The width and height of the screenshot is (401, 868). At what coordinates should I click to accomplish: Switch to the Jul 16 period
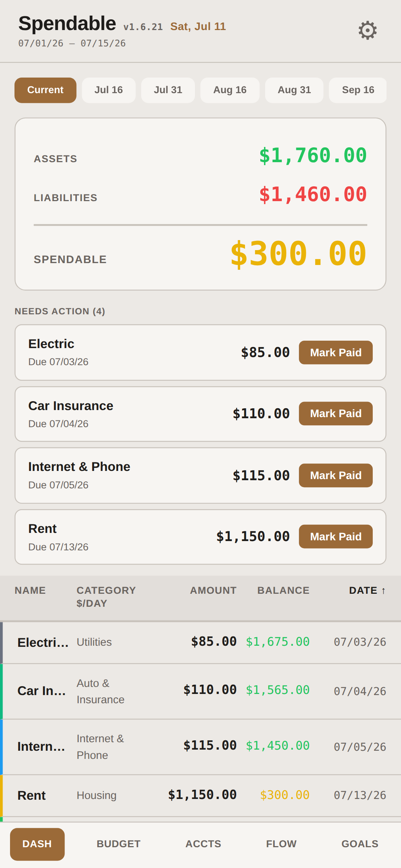click(x=108, y=90)
